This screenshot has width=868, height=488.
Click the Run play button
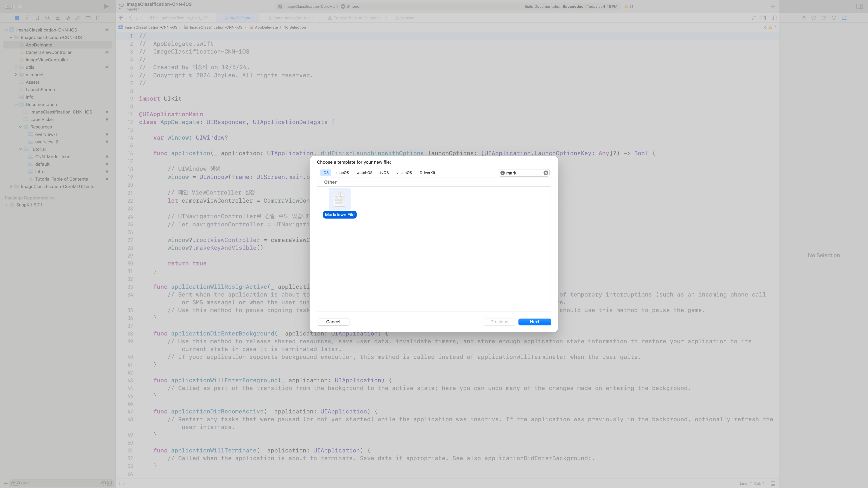click(x=106, y=6)
